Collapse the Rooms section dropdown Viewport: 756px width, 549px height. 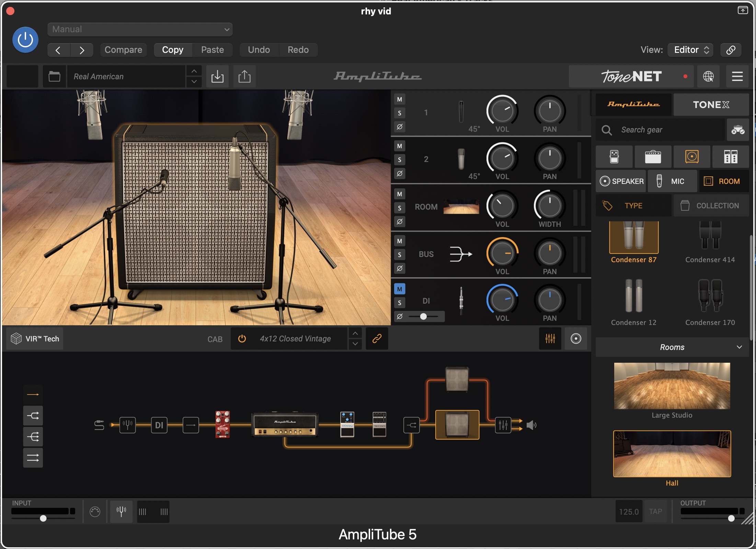click(672, 347)
